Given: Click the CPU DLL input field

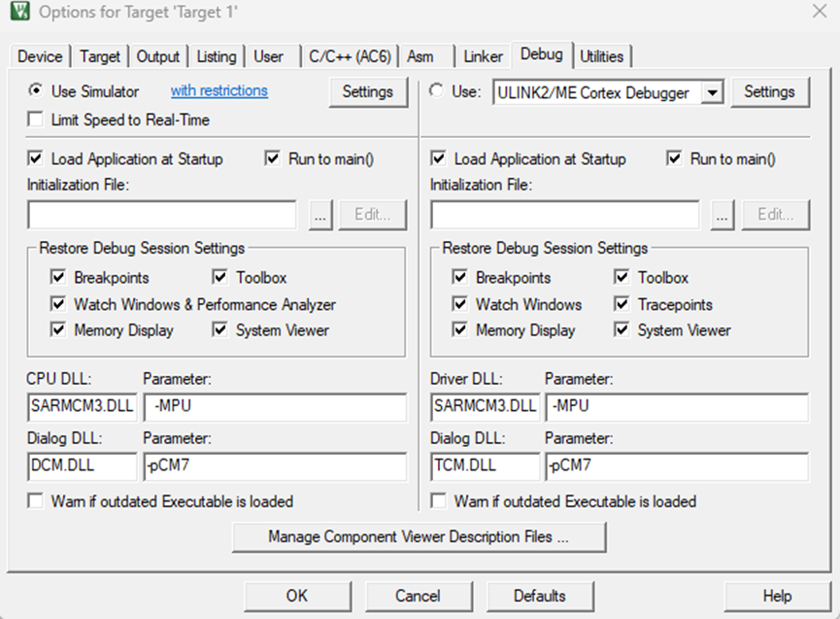Looking at the screenshot, I should (82, 407).
